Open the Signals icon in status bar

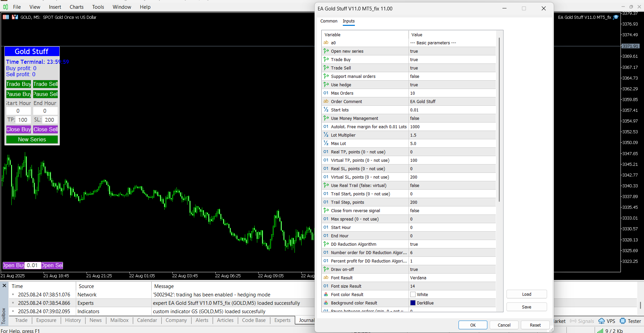[x=573, y=321]
